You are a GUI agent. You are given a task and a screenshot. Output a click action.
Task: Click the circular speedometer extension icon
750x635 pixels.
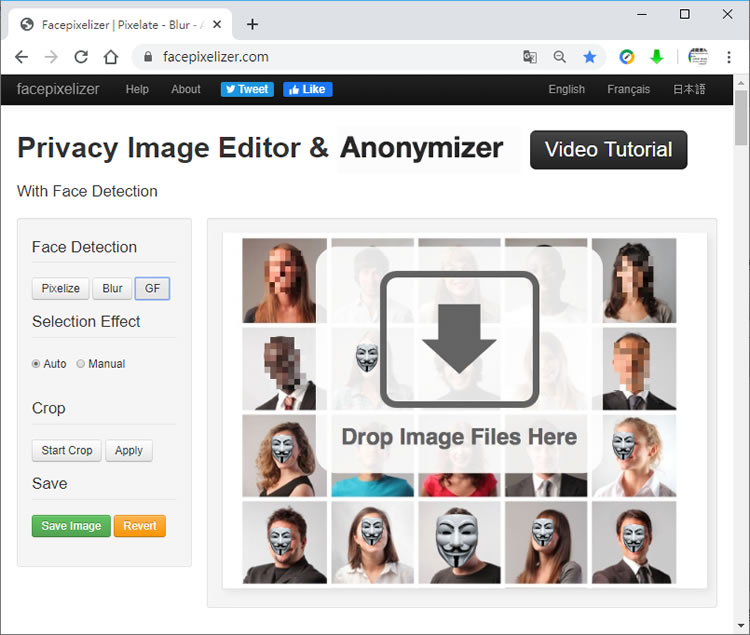(627, 57)
